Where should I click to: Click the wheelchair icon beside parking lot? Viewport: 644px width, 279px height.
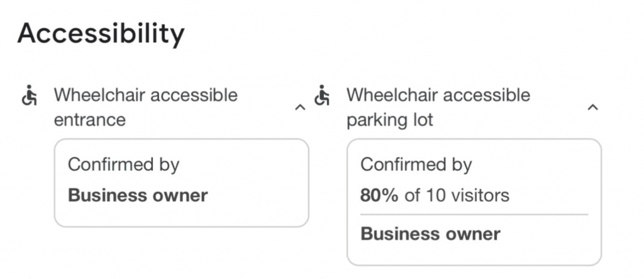[323, 96]
